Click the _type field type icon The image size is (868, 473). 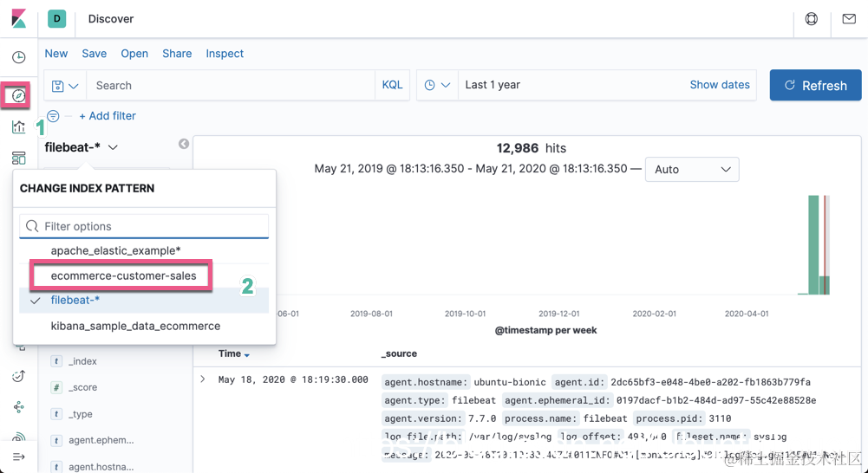[x=56, y=414]
